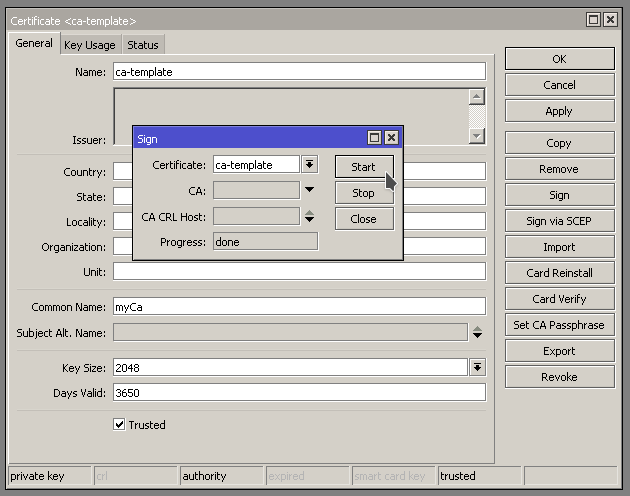Switch to the Key Usage tab
630x496 pixels.
coord(90,45)
